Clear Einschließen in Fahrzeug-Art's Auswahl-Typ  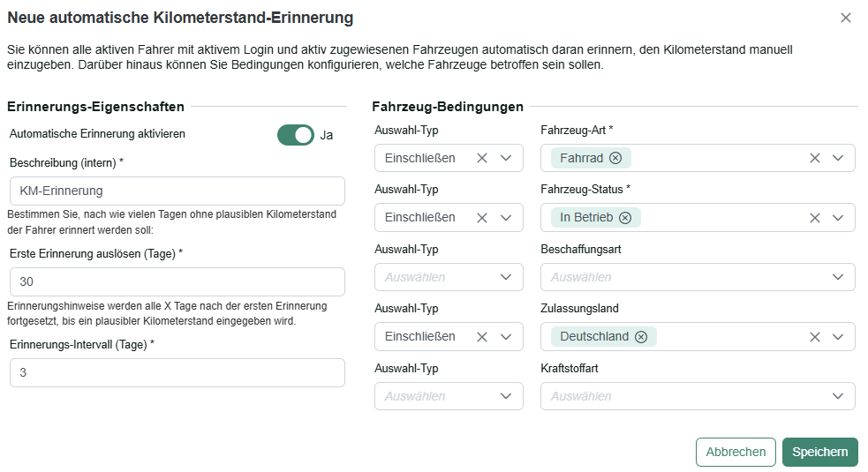point(482,158)
